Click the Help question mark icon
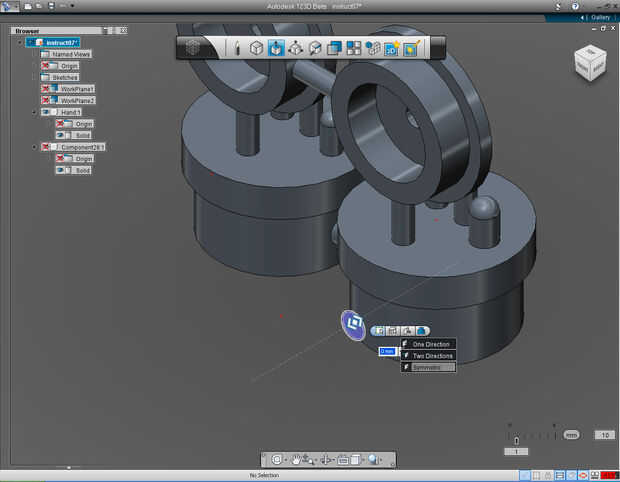Image resolution: width=620 pixels, height=482 pixels. click(575, 6)
